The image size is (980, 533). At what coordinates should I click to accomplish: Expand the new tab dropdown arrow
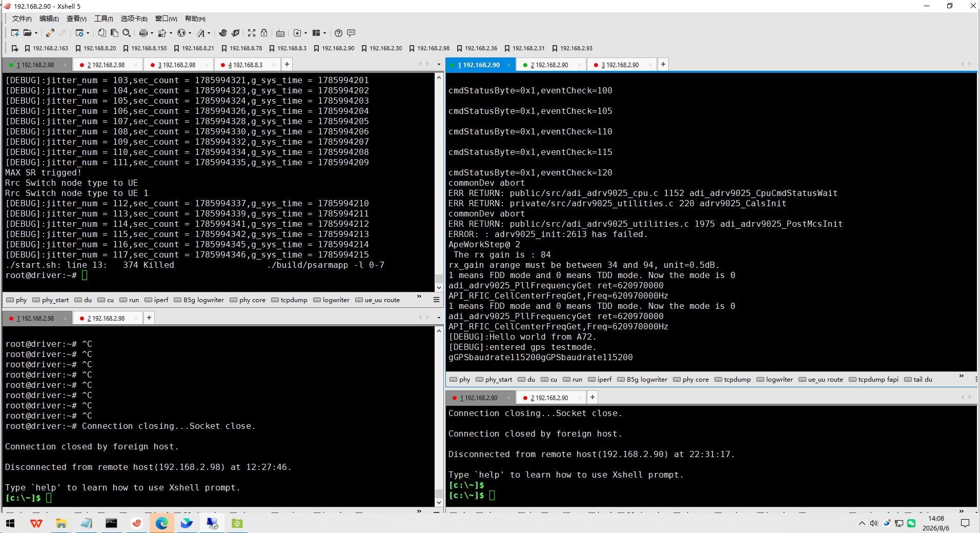(x=305, y=33)
